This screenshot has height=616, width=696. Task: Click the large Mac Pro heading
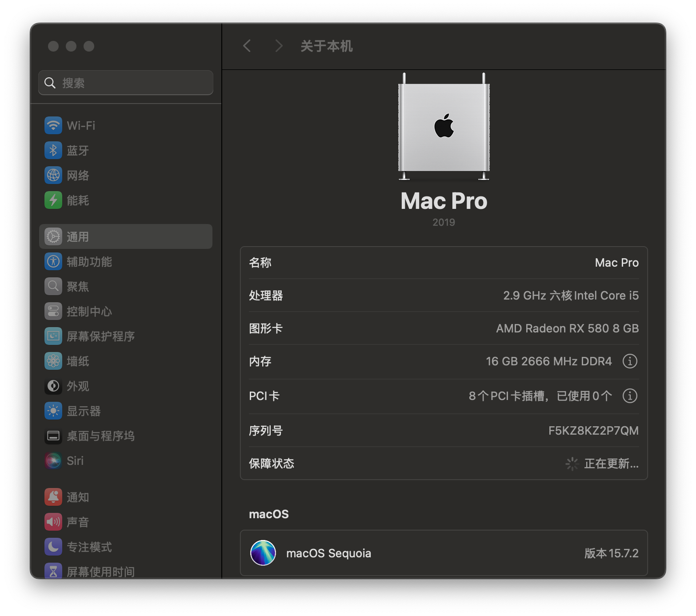(x=444, y=201)
